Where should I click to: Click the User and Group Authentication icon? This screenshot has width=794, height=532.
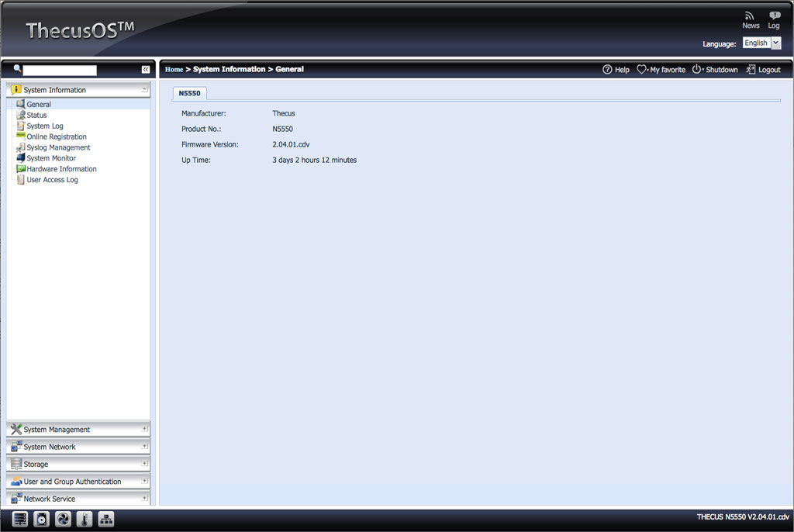pos(16,481)
